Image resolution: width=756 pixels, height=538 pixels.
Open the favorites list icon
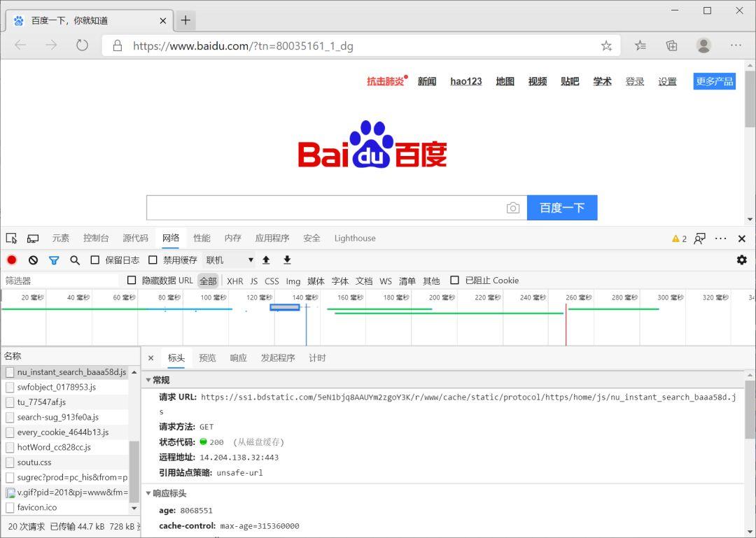click(640, 45)
